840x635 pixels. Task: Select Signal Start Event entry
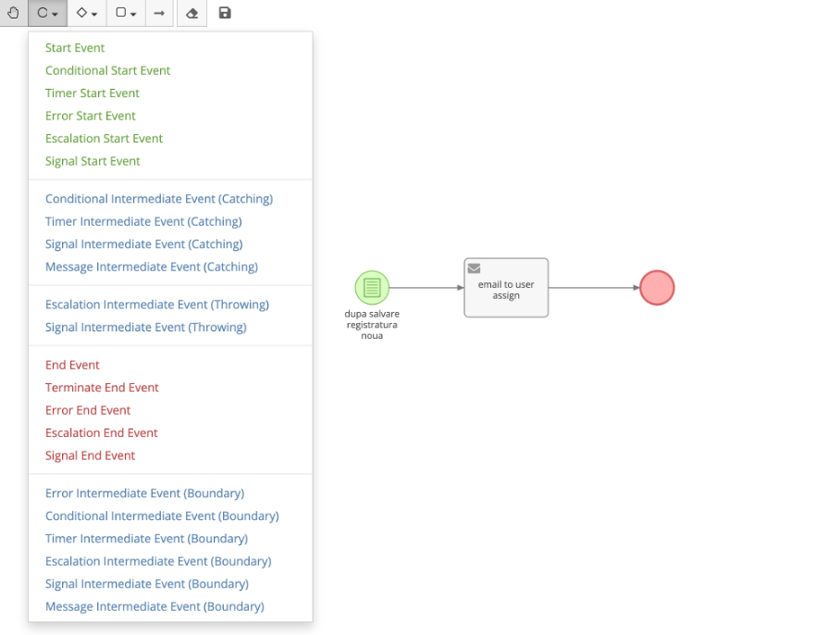(x=93, y=161)
